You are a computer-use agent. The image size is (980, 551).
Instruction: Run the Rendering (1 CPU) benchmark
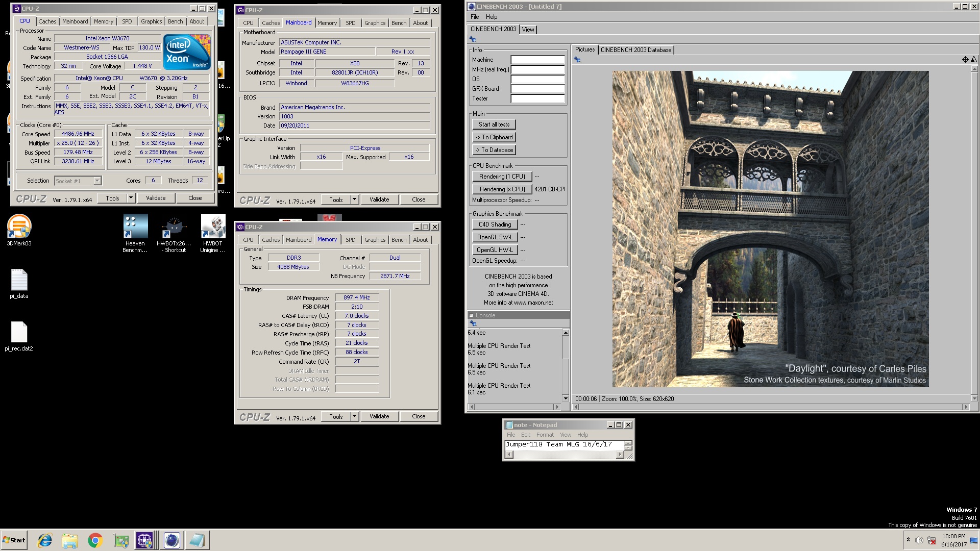(x=502, y=177)
